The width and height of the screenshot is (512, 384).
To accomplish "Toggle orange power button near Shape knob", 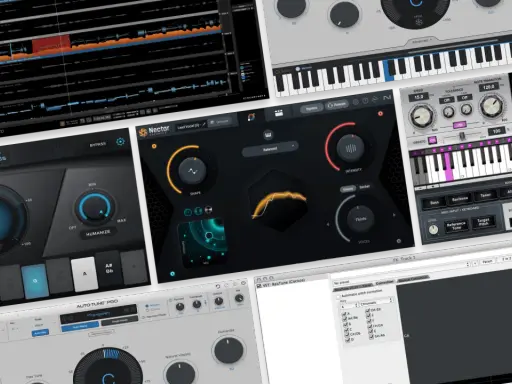I will [154, 146].
